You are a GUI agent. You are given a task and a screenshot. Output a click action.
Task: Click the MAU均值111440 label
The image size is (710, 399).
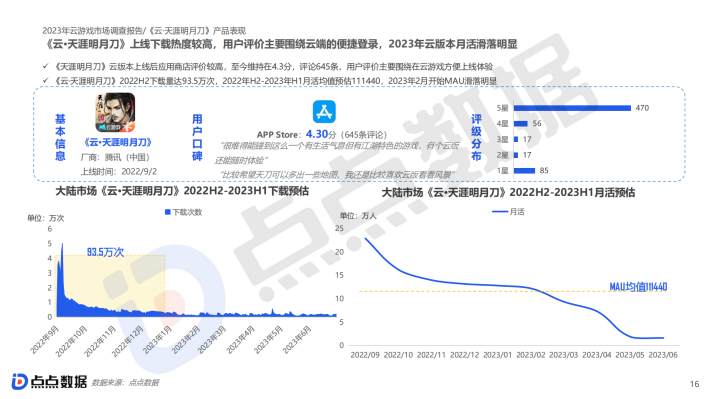pos(638,287)
